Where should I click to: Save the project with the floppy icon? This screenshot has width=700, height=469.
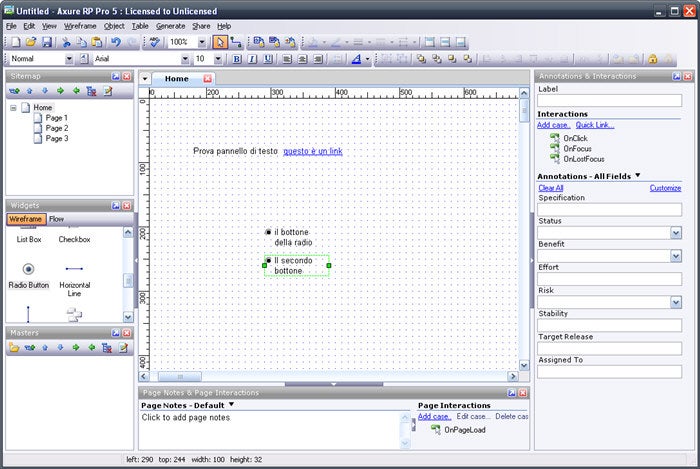pos(46,42)
